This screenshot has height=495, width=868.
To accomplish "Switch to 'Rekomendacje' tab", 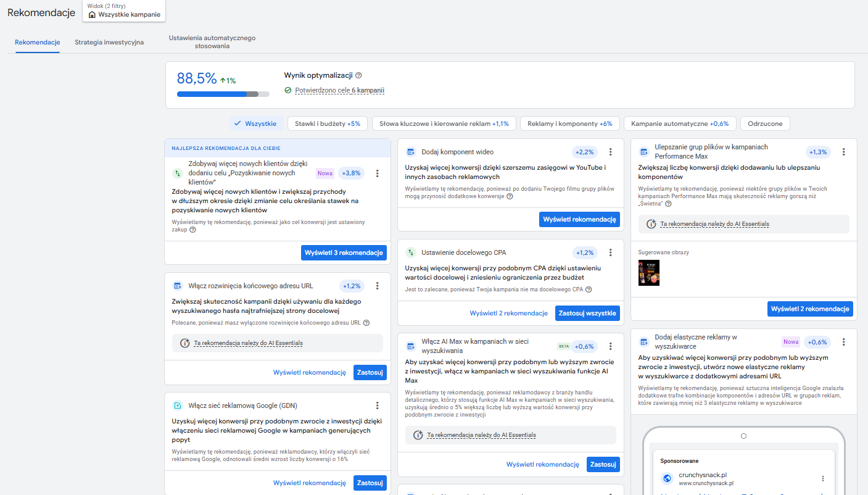I will 38,43.
